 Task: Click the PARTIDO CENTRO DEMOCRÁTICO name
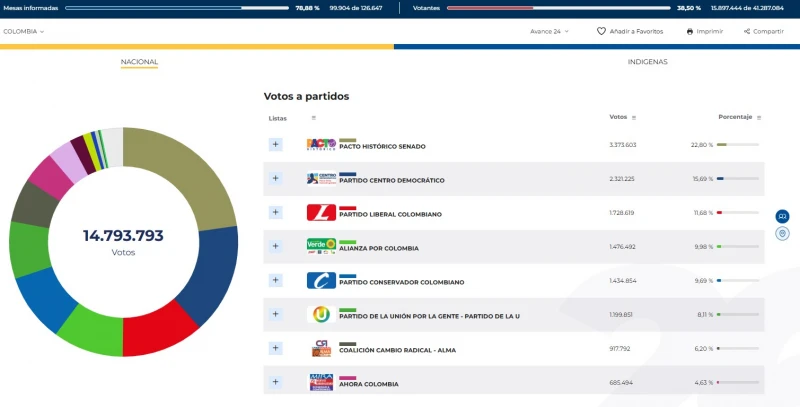391,181
